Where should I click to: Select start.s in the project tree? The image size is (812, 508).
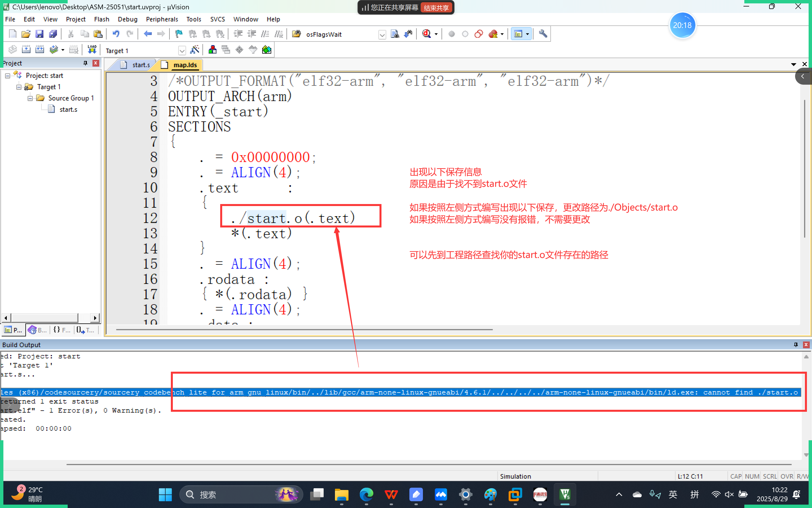click(69, 110)
